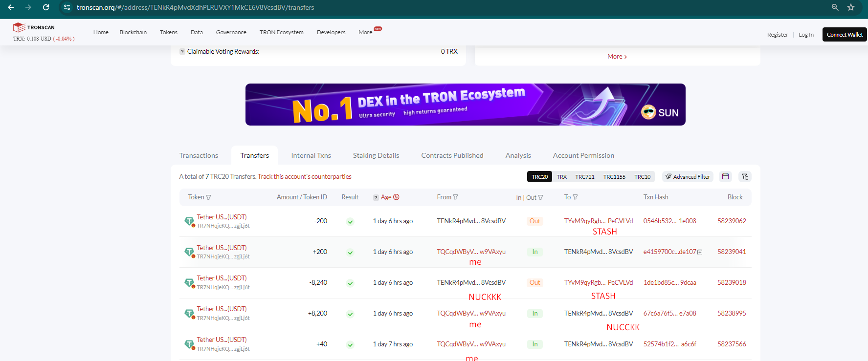The width and height of the screenshot is (868, 361).
Task: Click the Age column help icon
Action: tap(376, 197)
